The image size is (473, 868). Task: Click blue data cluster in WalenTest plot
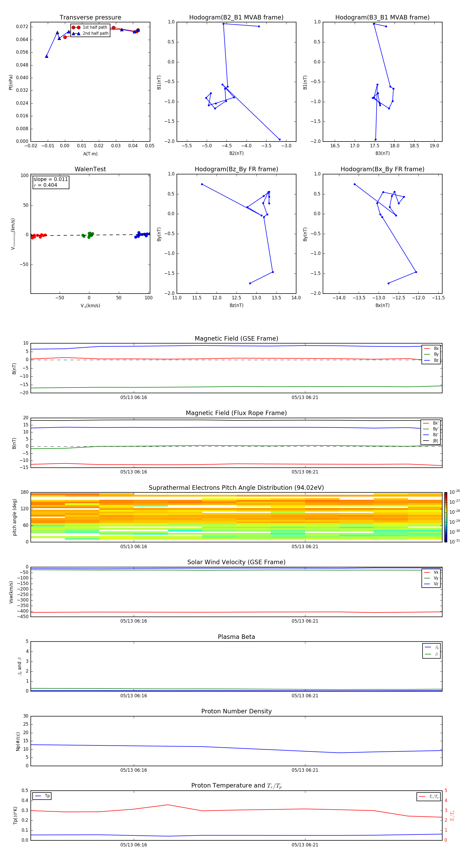(x=142, y=235)
